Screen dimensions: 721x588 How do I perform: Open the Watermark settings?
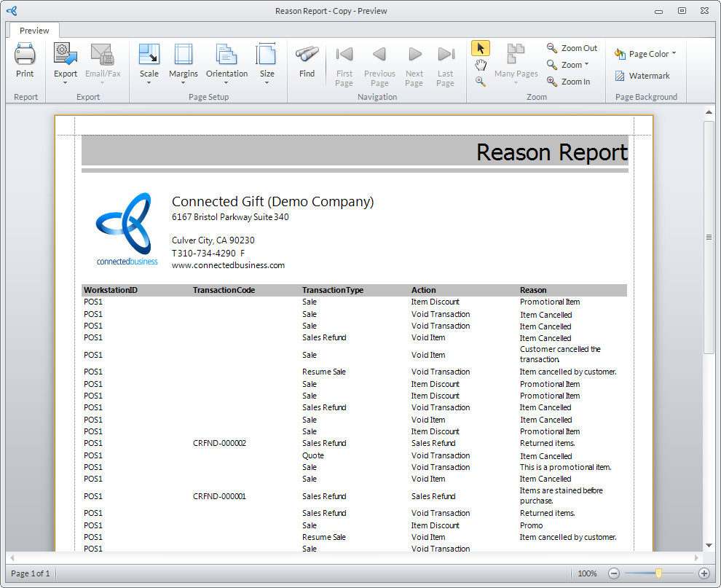[x=642, y=76]
